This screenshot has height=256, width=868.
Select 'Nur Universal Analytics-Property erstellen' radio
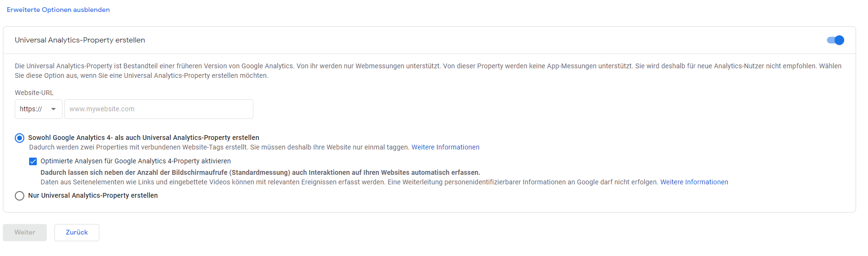[20, 196]
